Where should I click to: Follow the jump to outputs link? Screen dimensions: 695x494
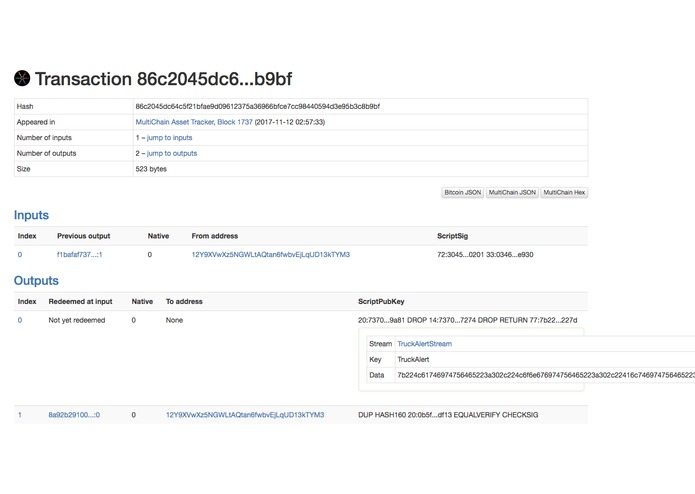click(x=172, y=153)
